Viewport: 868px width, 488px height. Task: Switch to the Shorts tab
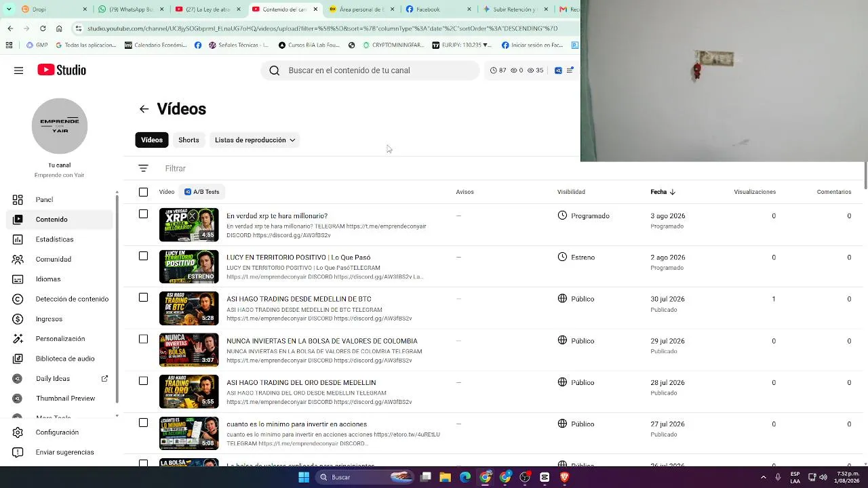[189, 140]
